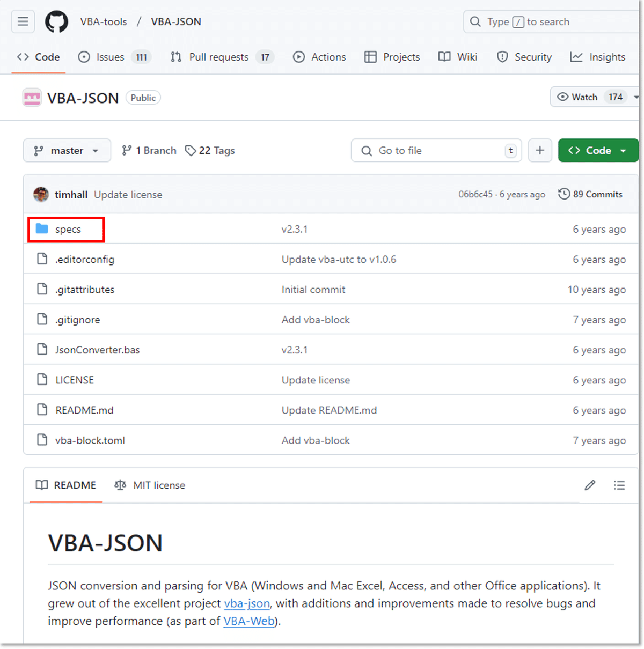Screen dimensions: 644x649
Task: Edit README with the pencil icon
Action: click(x=590, y=485)
